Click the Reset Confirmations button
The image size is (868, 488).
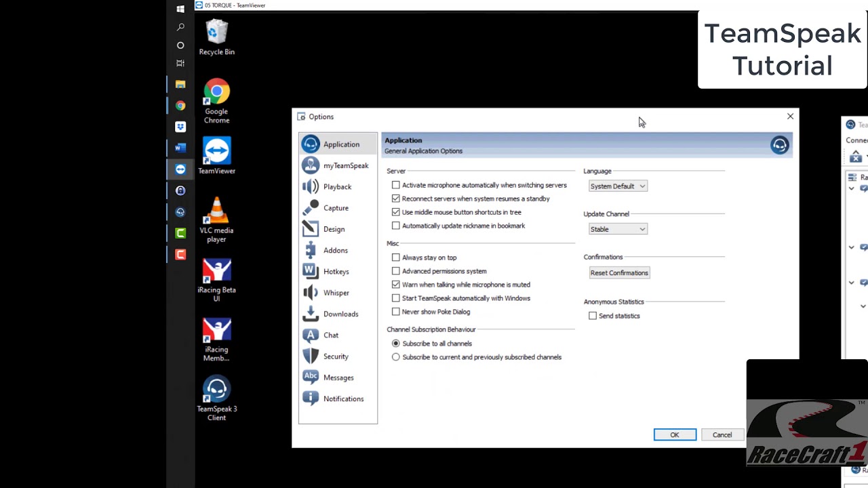point(619,272)
